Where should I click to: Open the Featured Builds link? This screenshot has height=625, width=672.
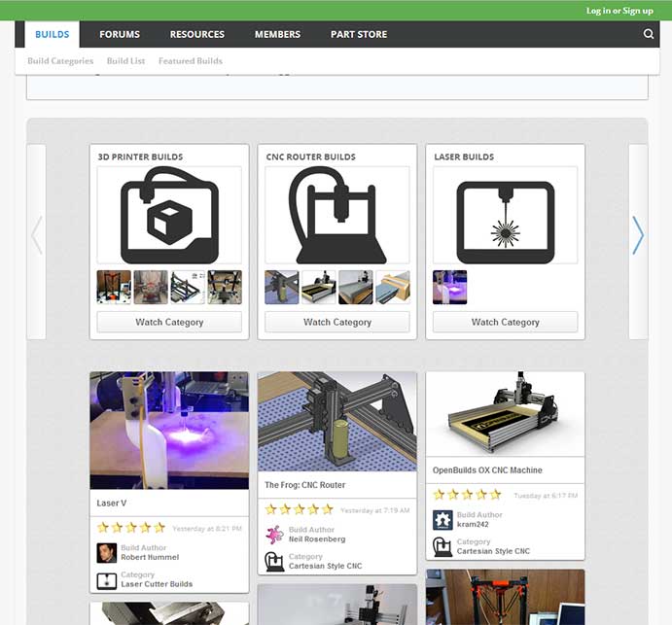[x=191, y=61]
